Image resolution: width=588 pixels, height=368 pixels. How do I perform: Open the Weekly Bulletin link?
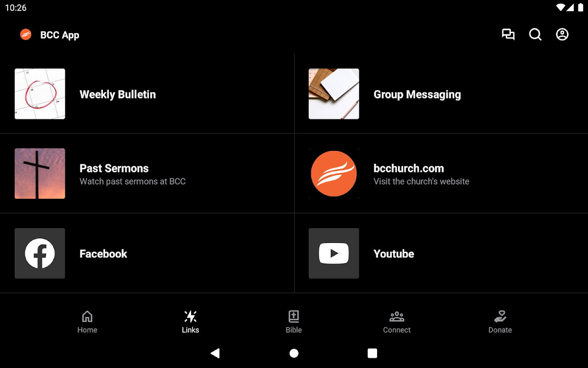click(x=118, y=94)
